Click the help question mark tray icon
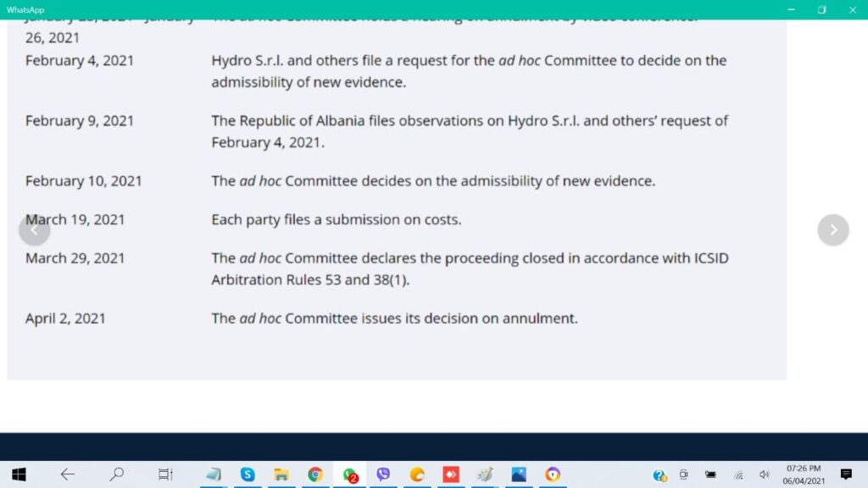The height and width of the screenshot is (488, 868). tap(659, 474)
